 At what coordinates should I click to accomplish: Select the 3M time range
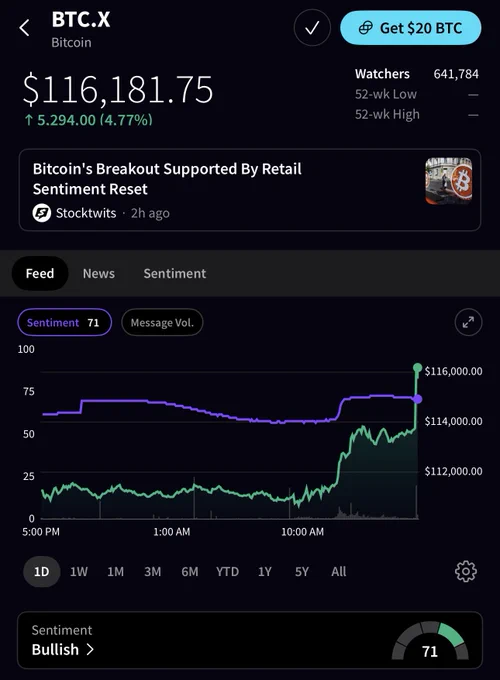pos(153,572)
